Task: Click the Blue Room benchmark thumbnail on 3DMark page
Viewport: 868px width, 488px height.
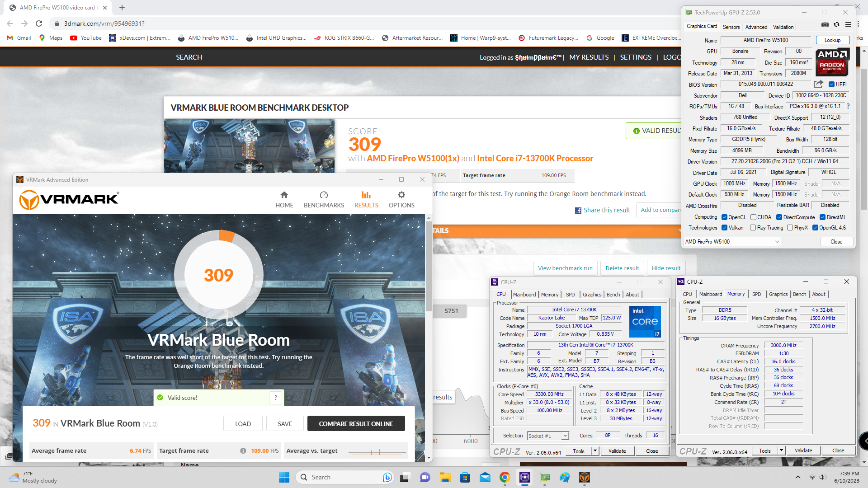Action: click(250, 145)
